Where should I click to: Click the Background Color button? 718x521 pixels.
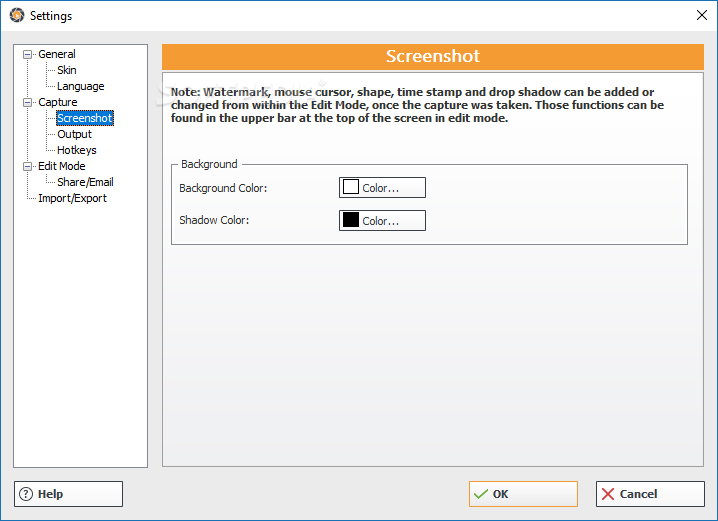[382, 188]
